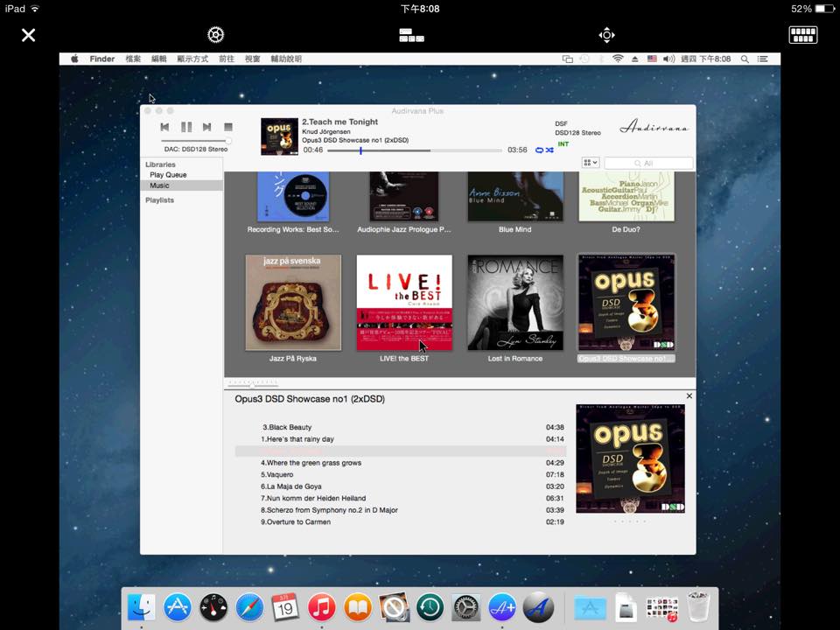
Task: Toggle shuffle mode
Action: tap(549, 150)
